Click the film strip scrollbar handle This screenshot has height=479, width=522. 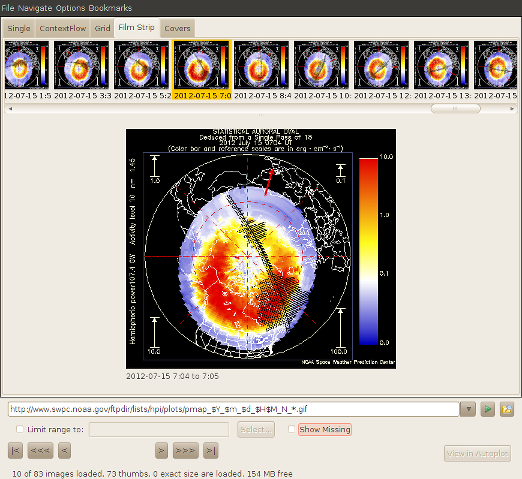click(x=456, y=109)
